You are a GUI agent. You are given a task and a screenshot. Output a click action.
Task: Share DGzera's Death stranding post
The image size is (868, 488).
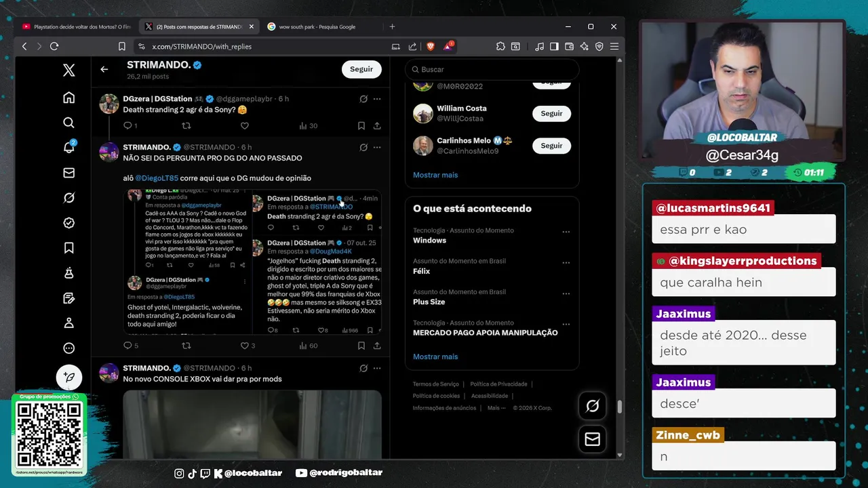pos(377,125)
